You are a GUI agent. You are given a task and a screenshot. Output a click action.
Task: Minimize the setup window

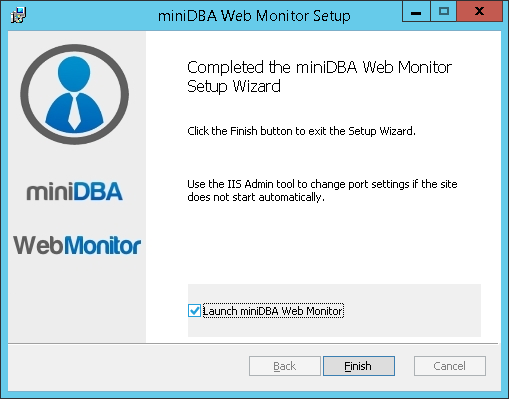(x=416, y=12)
